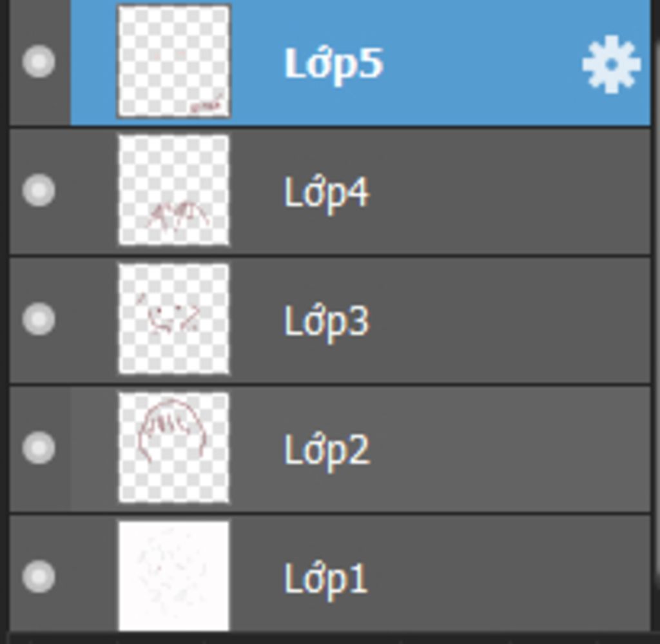Select the Lớp1 layer label
Screen dimensions: 660x644
click(x=325, y=578)
